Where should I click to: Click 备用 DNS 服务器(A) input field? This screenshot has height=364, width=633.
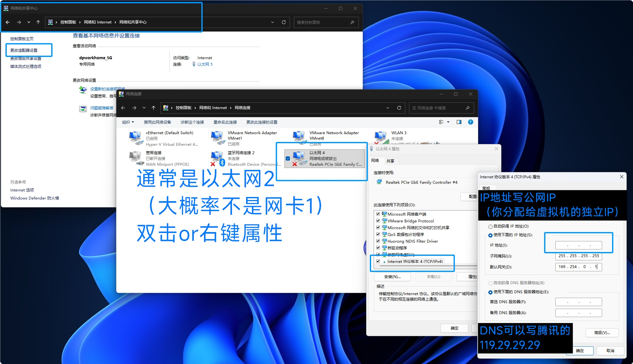(x=579, y=313)
